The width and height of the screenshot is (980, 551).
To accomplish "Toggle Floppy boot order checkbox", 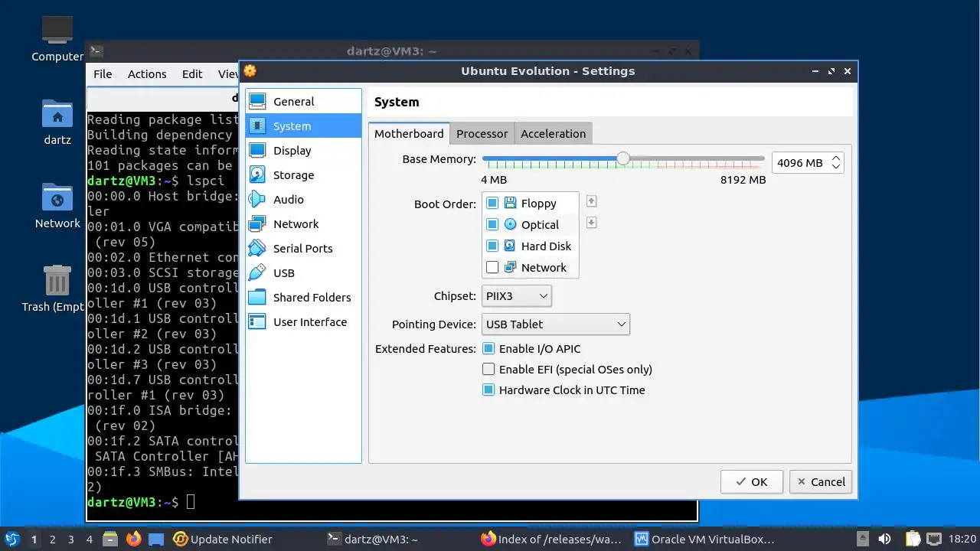I will click(492, 204).
